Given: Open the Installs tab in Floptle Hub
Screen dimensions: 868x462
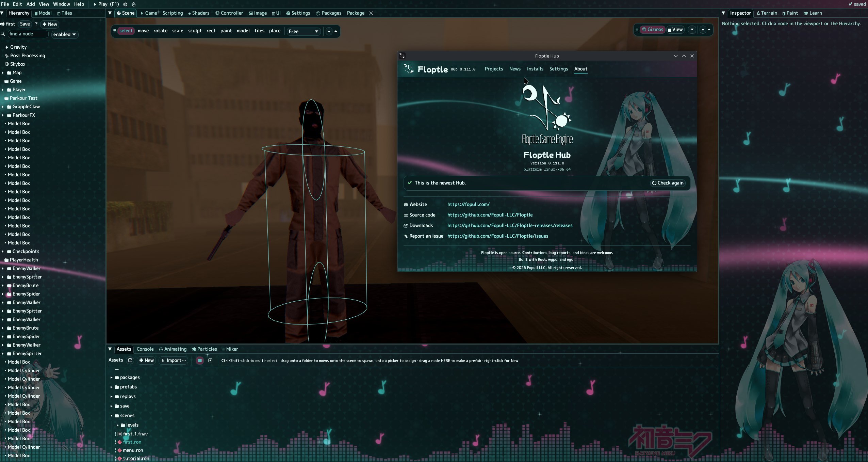Looking at the screenshot, I should (535, 69).
